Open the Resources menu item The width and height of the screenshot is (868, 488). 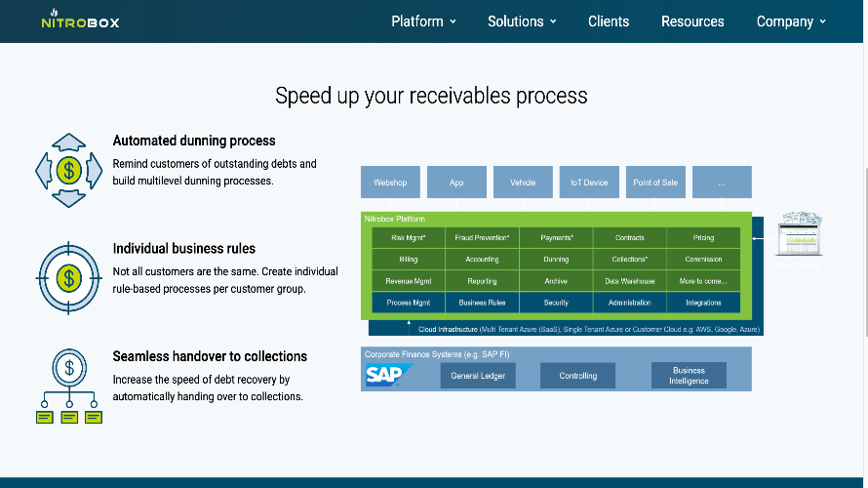[692, 21]
